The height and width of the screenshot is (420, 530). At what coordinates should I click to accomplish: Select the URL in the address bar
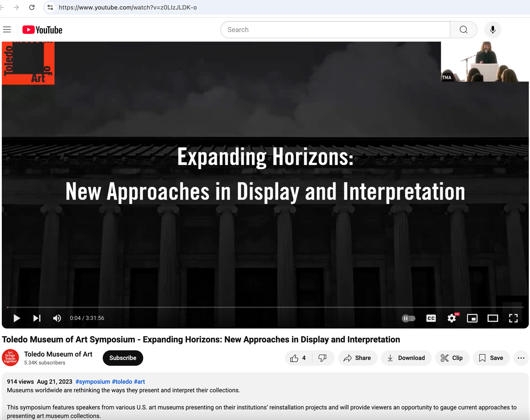[128, 7]
